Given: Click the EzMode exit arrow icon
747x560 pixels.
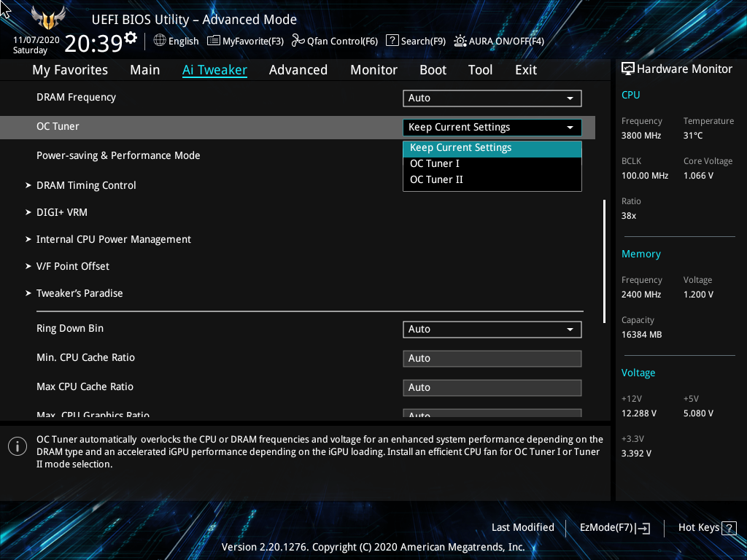Looking at the screenshot, I should pos(643,528).
